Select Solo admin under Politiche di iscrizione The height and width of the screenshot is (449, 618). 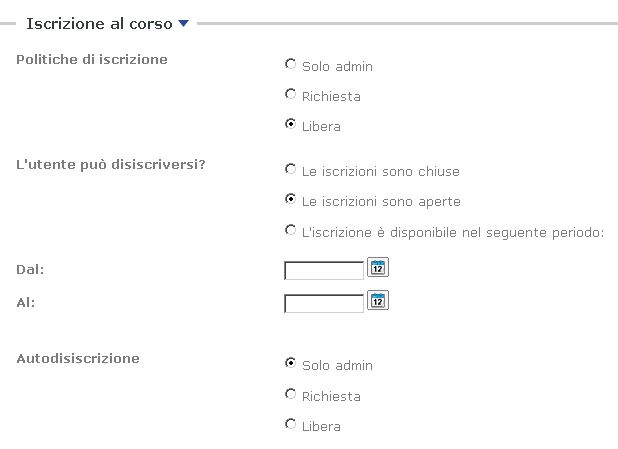(291, 65)
